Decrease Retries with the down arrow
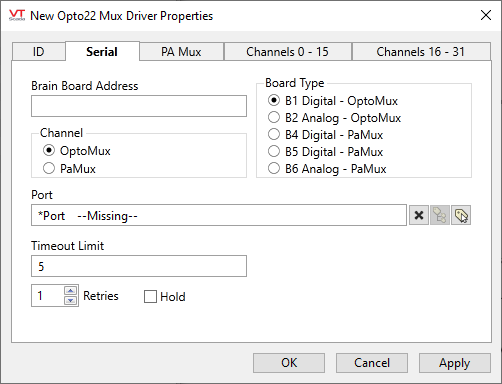 (70, 300)
